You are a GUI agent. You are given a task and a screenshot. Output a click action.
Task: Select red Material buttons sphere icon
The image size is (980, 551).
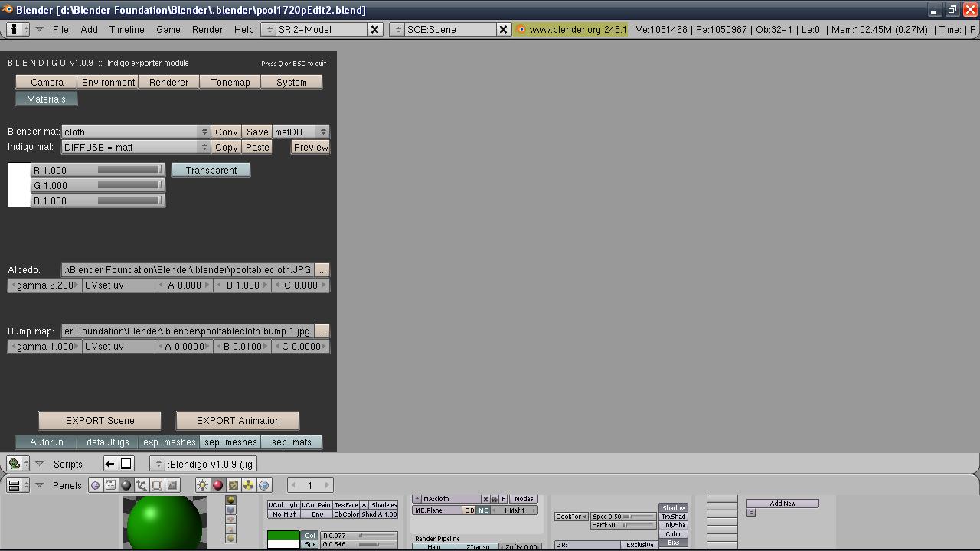click(218, 485)
